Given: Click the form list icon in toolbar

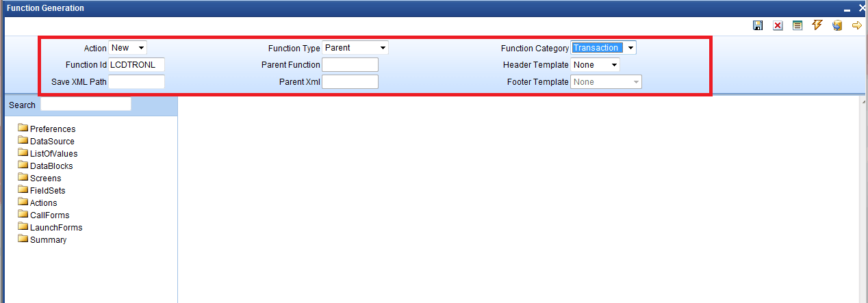Looking at the screenshot, I should tap(797, 25).
